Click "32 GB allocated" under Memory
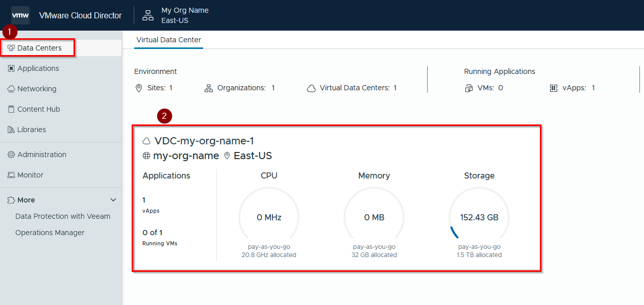The width and height of the screenshot is (644, 305). point(374,255)
